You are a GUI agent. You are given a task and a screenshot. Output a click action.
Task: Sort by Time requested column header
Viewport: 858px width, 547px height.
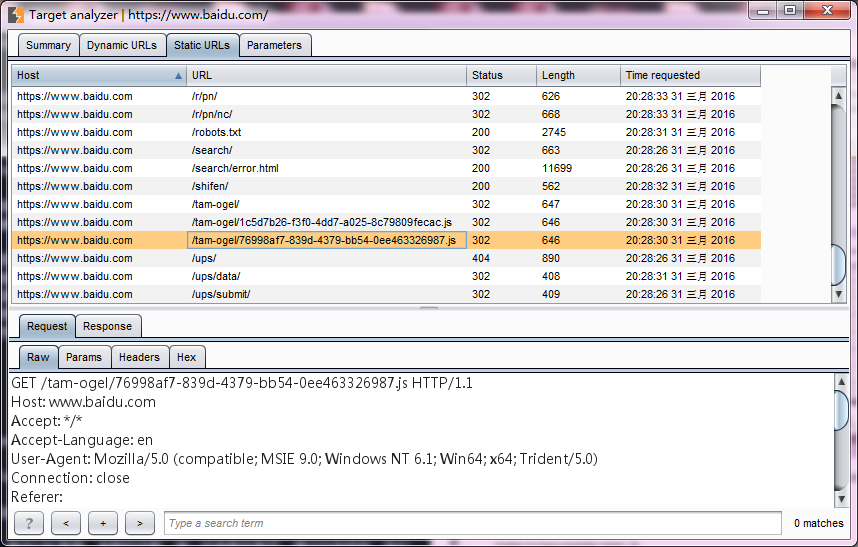[x=690, y=75]
